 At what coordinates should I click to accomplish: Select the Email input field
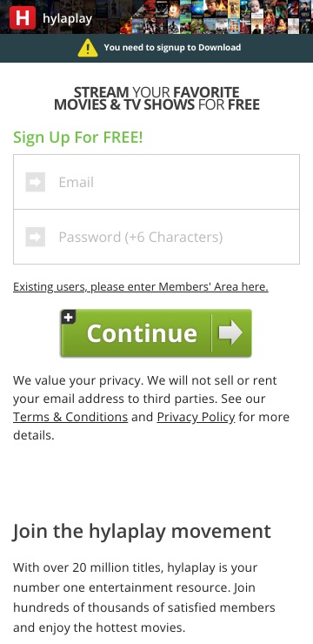(x=156, y=182)
